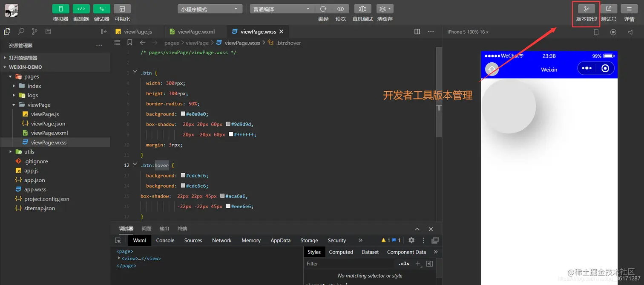Open the search icon in sidebar
The image size is (644, 285).
point(21,32)
